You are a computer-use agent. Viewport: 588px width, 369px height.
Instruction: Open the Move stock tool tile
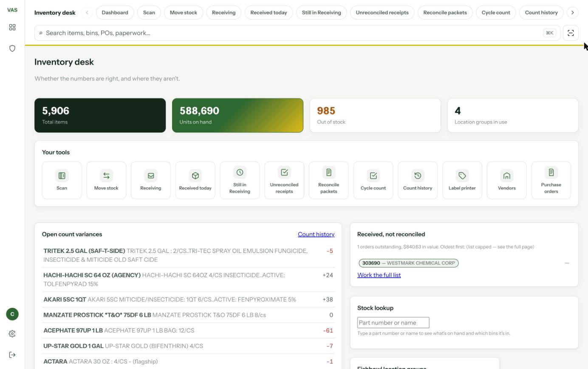[106, 180]
